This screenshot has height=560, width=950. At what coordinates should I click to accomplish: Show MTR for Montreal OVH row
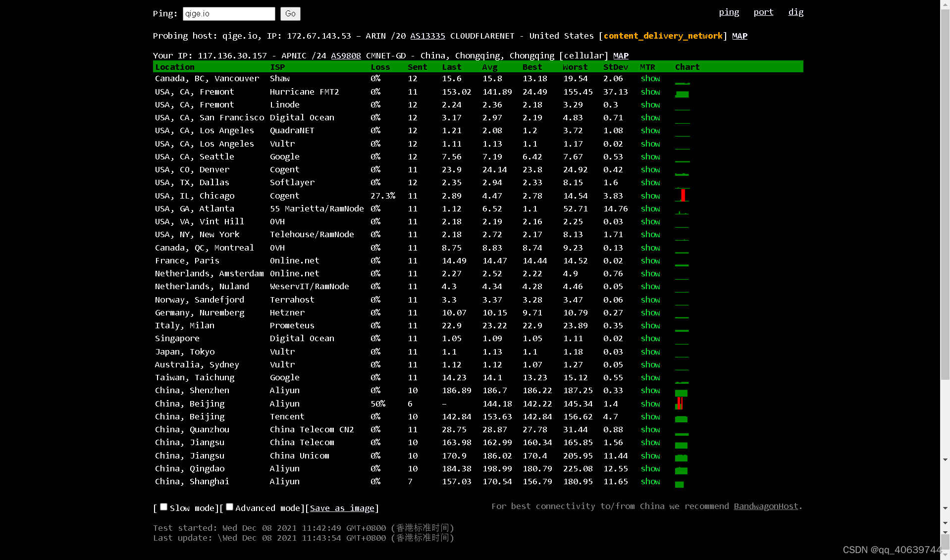point(650,248)
